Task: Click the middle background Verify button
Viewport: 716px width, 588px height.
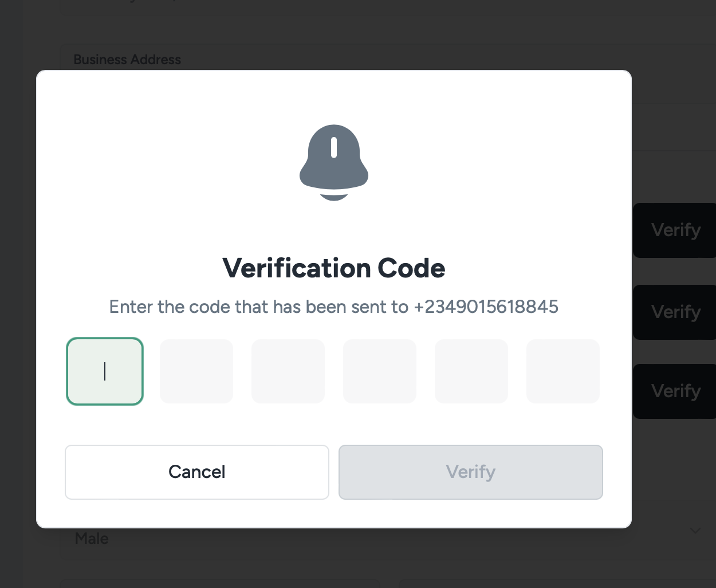Action: point(675,312)
